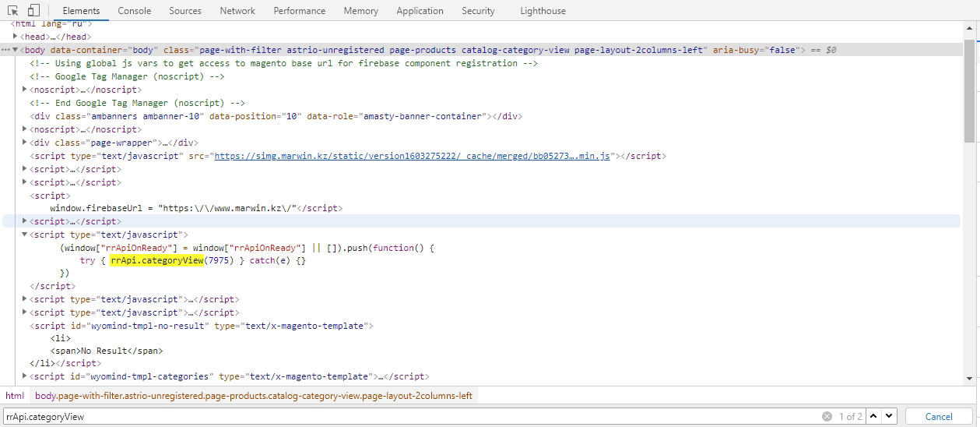Viewport: 980px width, 427px height.
Task: Click the html breadcrumb item
Action: (x=15, y=396)
